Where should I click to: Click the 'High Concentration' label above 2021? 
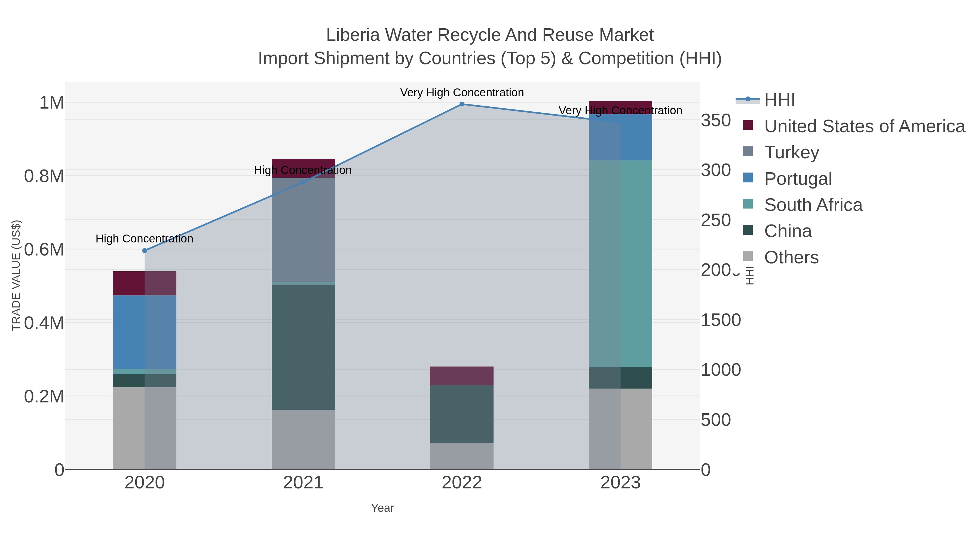(x=303, y=170)
